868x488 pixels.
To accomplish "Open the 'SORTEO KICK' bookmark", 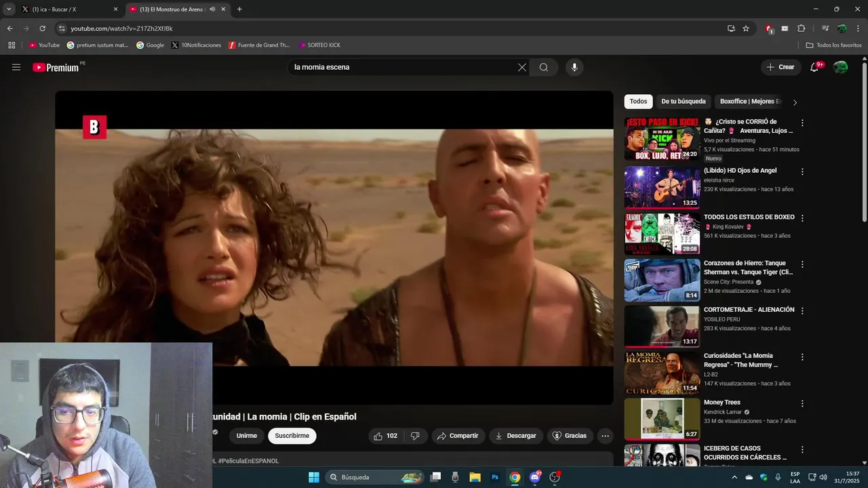I will (319, 45).
